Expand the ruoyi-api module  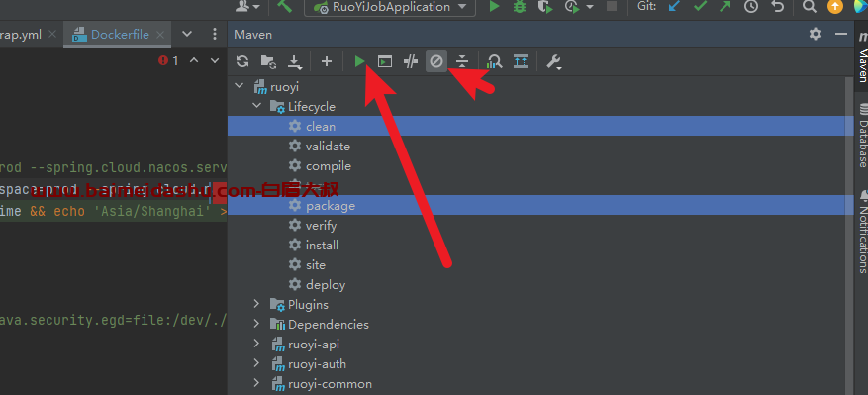tap(256, 344)
